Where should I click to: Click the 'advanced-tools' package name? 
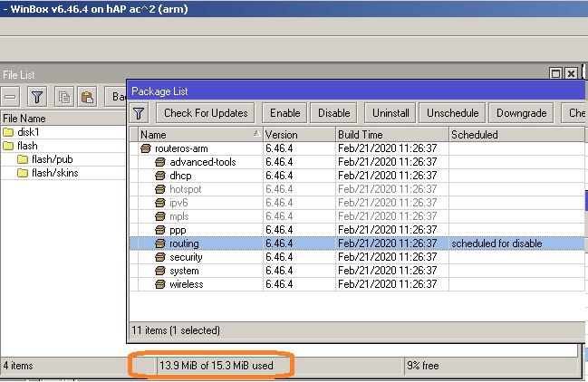click(203, 162)
